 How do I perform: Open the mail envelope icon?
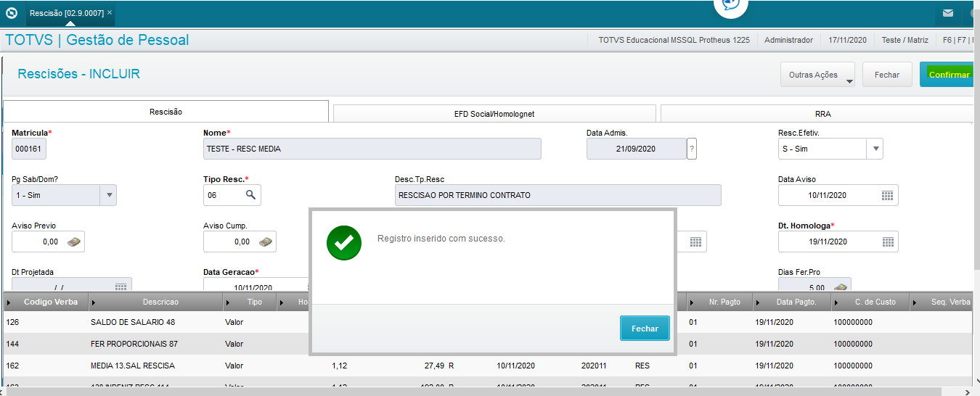(948, 12)
